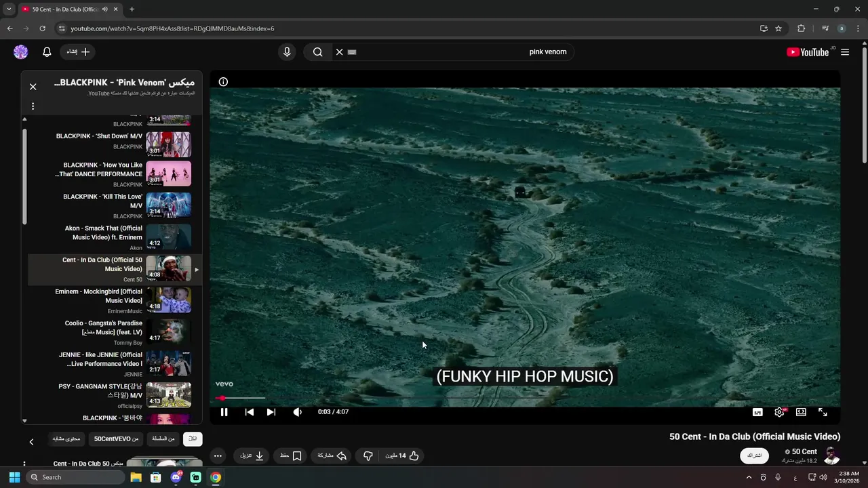This screenshot has width=868, height=488.
Task: Mute the video volume
Action: coord(297,412)
